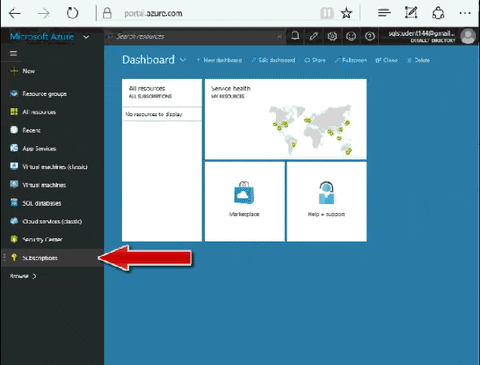Image resolution: width=480 pixels, height=365 pixels.
Task: Click the browser favorites star icon
Action: click(346, 13)
